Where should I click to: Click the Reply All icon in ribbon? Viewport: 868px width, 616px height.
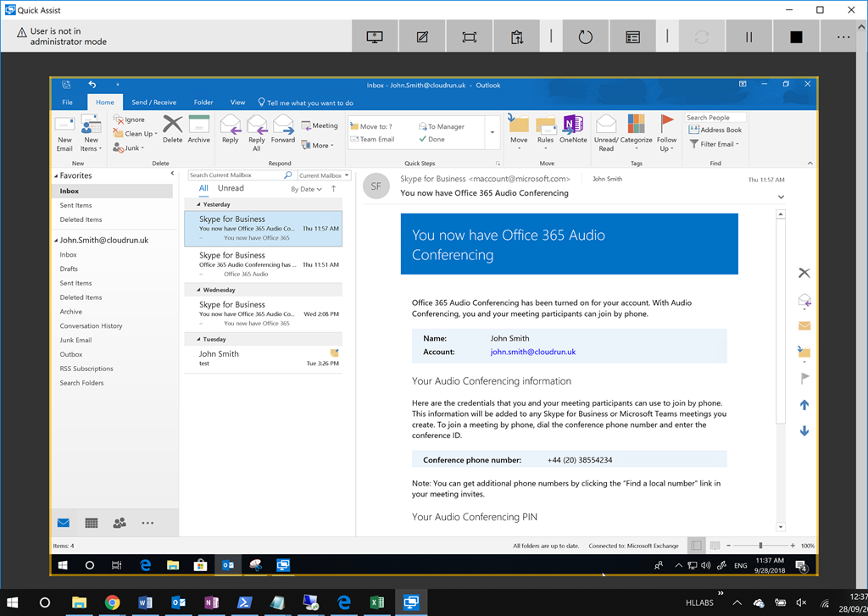[x=257, y=133]
